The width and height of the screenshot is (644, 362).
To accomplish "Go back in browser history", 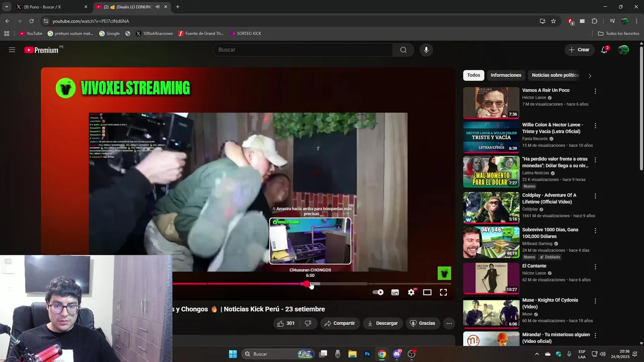I will point(7,21).
